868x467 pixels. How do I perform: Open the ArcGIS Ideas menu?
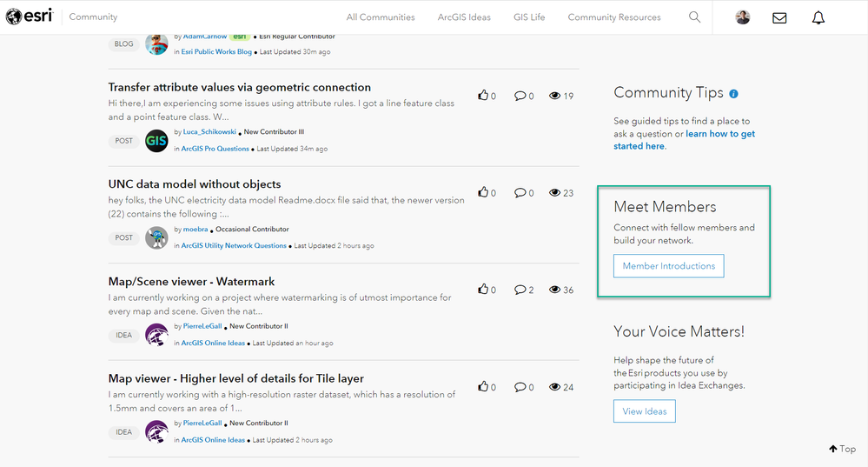click(464, 17)
